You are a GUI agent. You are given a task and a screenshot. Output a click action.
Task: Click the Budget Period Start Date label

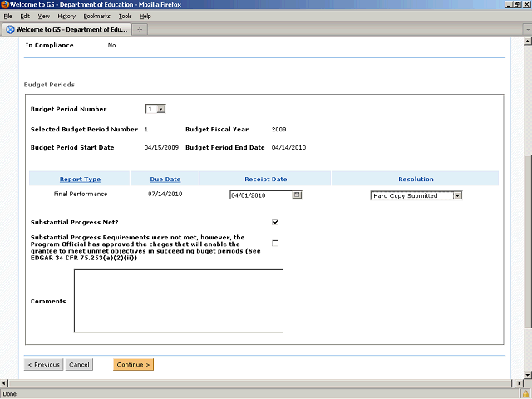(x=72, y=148)
